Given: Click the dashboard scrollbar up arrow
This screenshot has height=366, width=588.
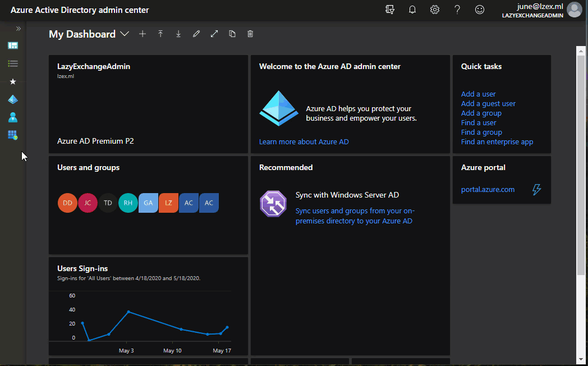Looking at the screenshot, I should (581, 51).
